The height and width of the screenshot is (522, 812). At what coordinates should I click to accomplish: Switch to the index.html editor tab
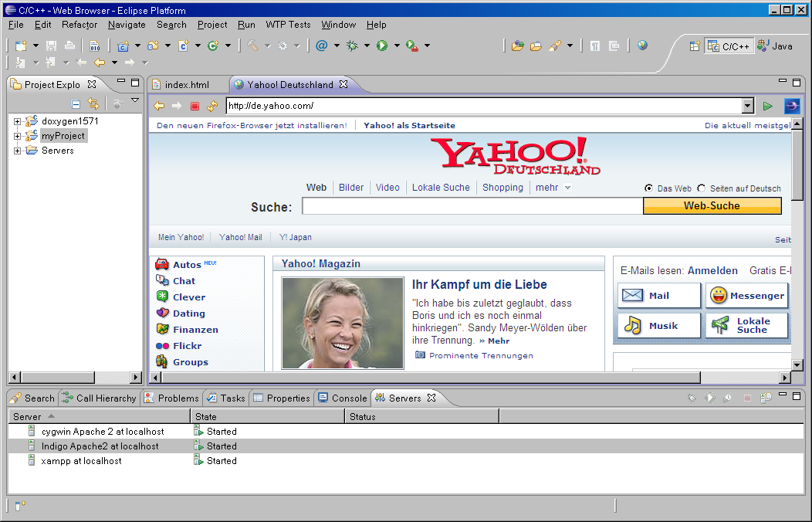click(186, 84)
